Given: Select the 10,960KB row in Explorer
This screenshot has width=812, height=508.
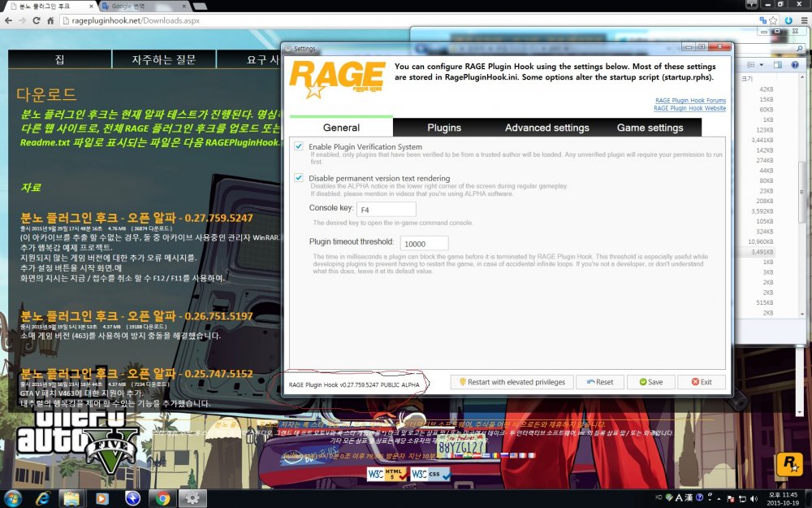Looking at the screenshot, I should pos(760,241).
